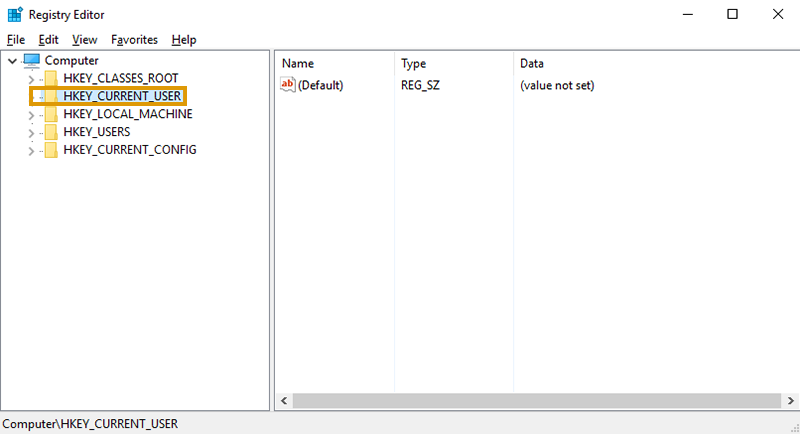Image resolution: width=800 pixels, height=434 pixels.
Task: Click the HKEY_LOCAL_MACHINE folder icon
Action: (x=51, y=114)
